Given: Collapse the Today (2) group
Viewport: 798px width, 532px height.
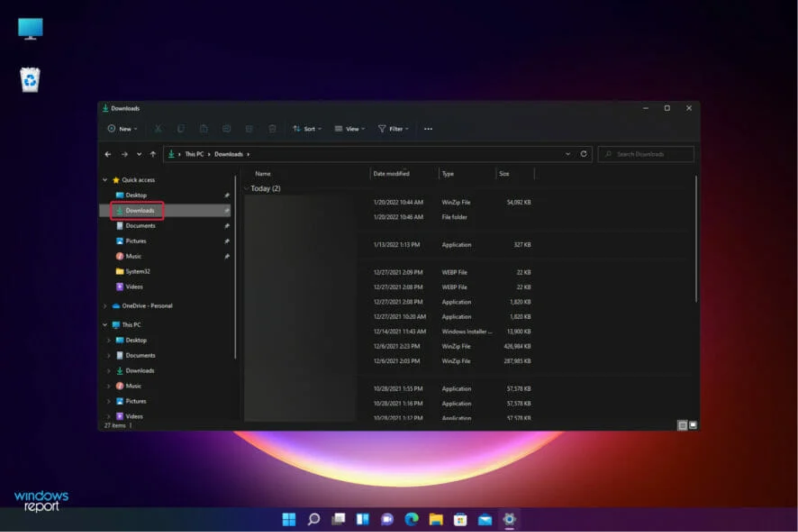Looking at the screenshot, I should 246,189.
